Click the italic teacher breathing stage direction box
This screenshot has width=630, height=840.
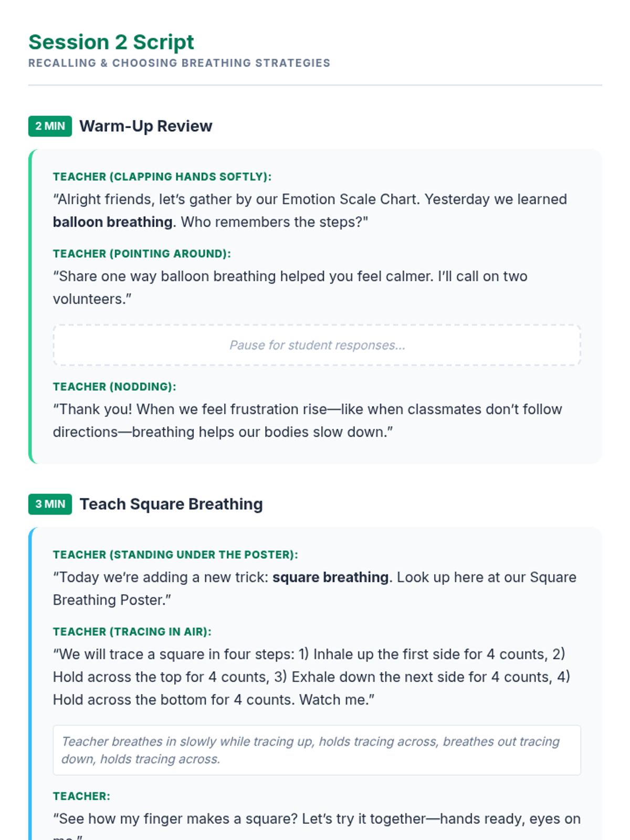pos(317,750)
